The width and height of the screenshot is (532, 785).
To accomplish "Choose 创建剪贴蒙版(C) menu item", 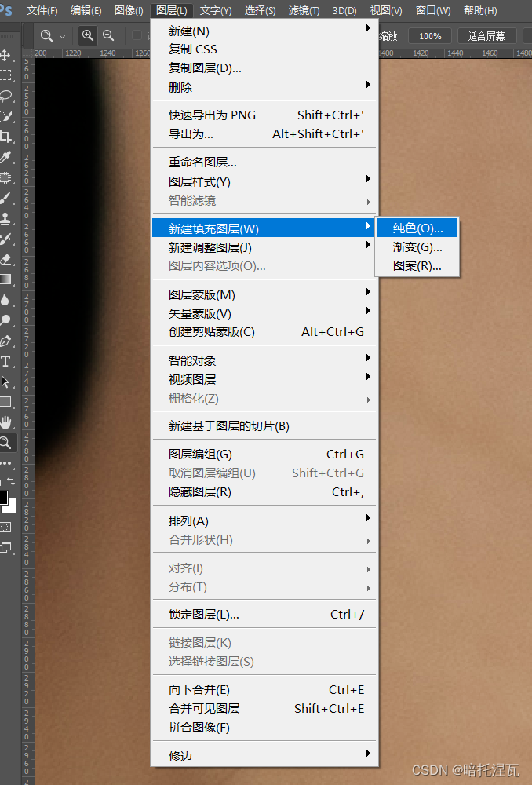I will (264, 332).
